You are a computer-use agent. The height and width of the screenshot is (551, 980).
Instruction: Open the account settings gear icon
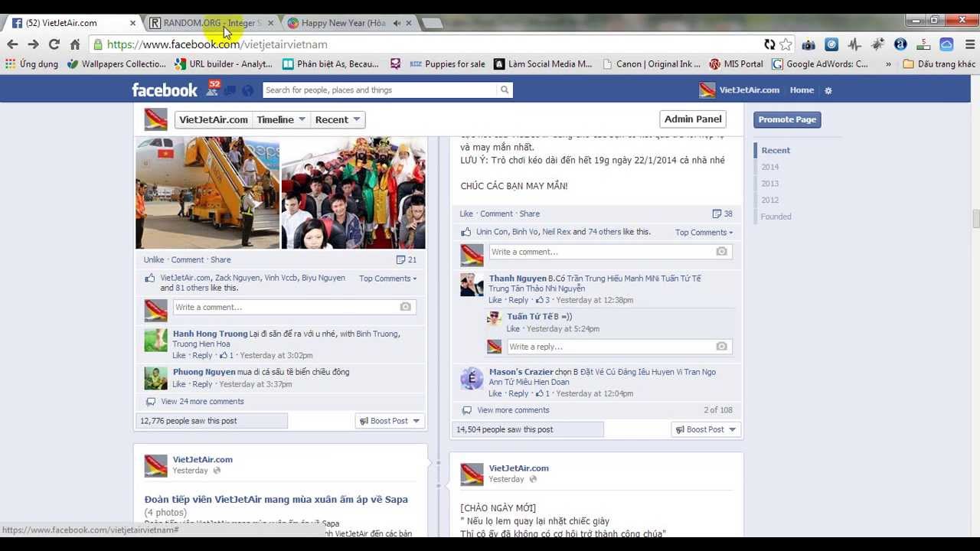pos(828,90)
